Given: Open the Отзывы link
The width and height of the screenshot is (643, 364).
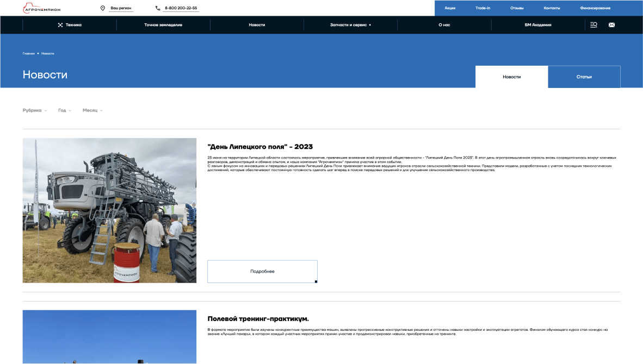Looking at the screenshot, I should (517, 8).
